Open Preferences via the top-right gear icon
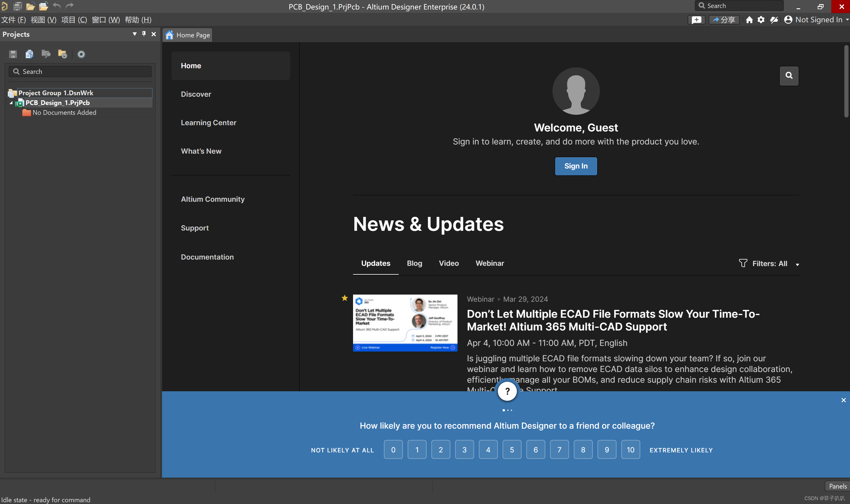The height and width of the screenshot is (504, 850). [x=761, y=20]
